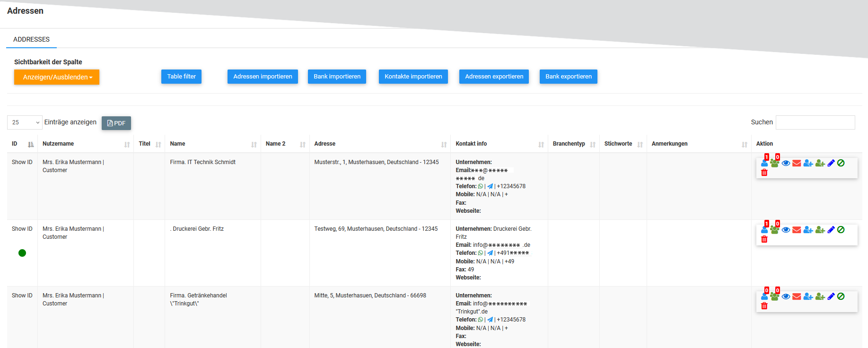
Task: Click Telegram icon in IT Technik Schmidt row
Action: click(490, 186)
